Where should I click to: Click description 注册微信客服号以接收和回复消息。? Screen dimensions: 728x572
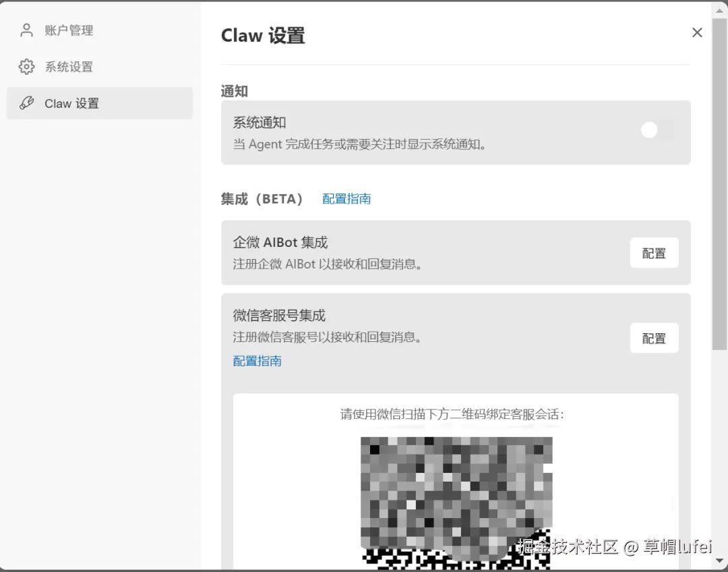click(329, 337)
